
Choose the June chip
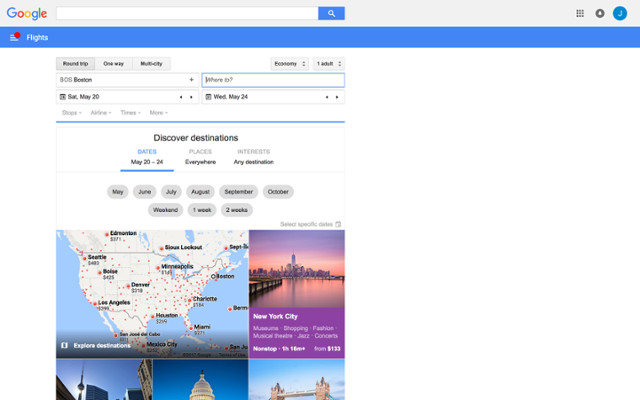(144, 192)
